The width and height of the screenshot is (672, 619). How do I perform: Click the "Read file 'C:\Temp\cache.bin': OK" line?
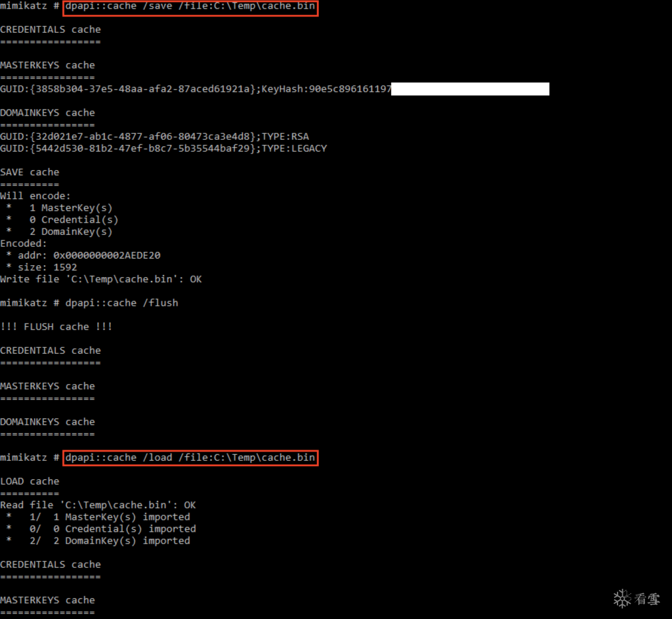click(x=98, y=505)
